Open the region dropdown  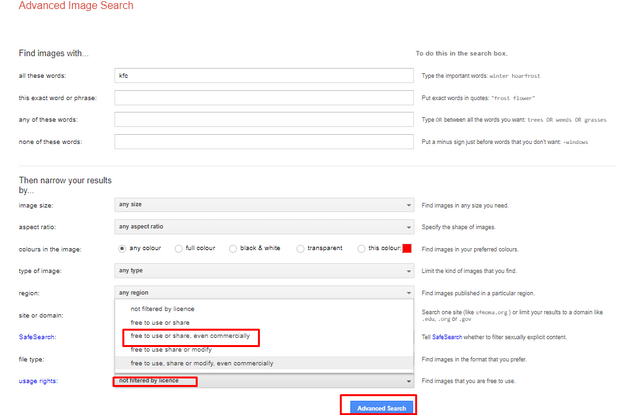[x=264, y=293]
